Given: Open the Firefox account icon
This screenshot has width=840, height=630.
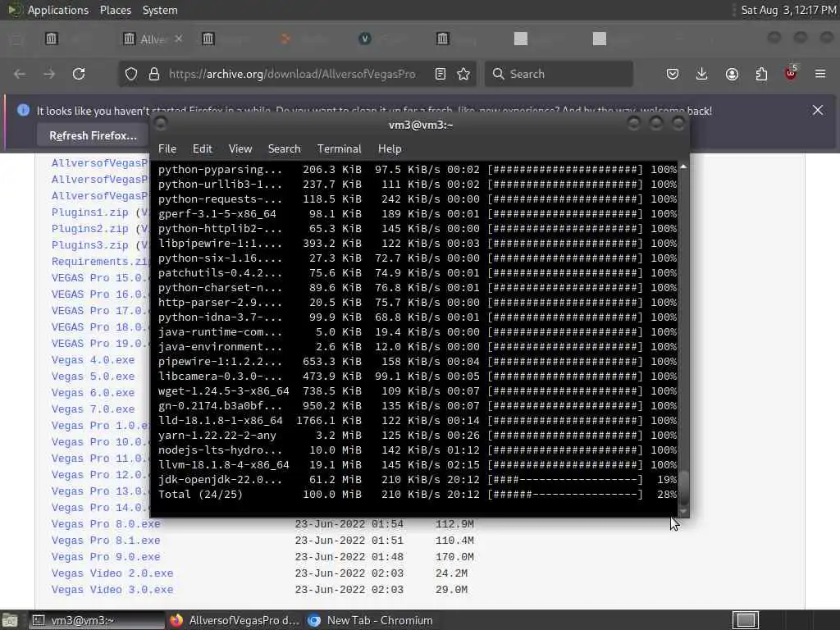Looking at the screenshot, I should click(732, 74).
